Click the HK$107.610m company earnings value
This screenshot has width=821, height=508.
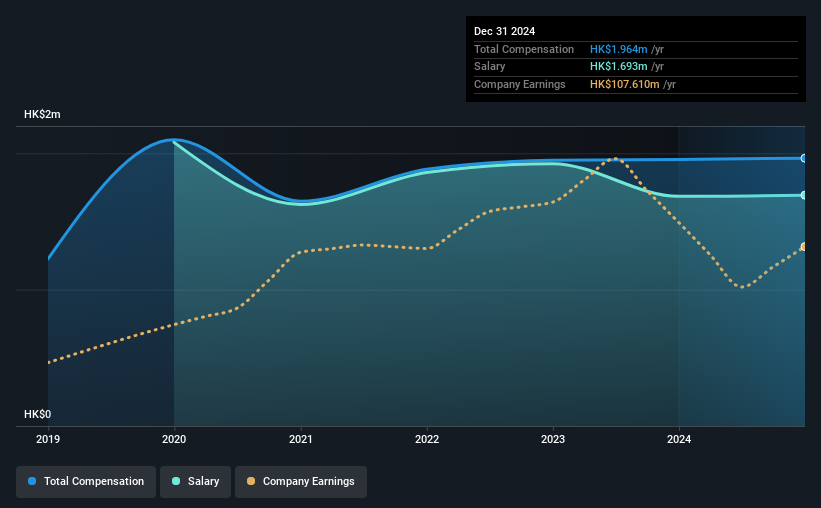(x=624, y=84)
